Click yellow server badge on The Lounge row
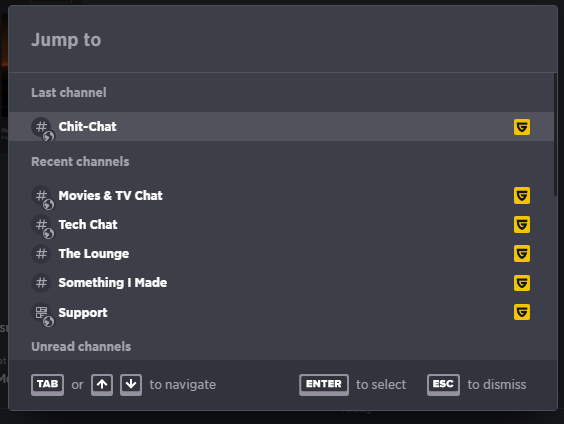 pyautogui.click(x=522, y=254)
